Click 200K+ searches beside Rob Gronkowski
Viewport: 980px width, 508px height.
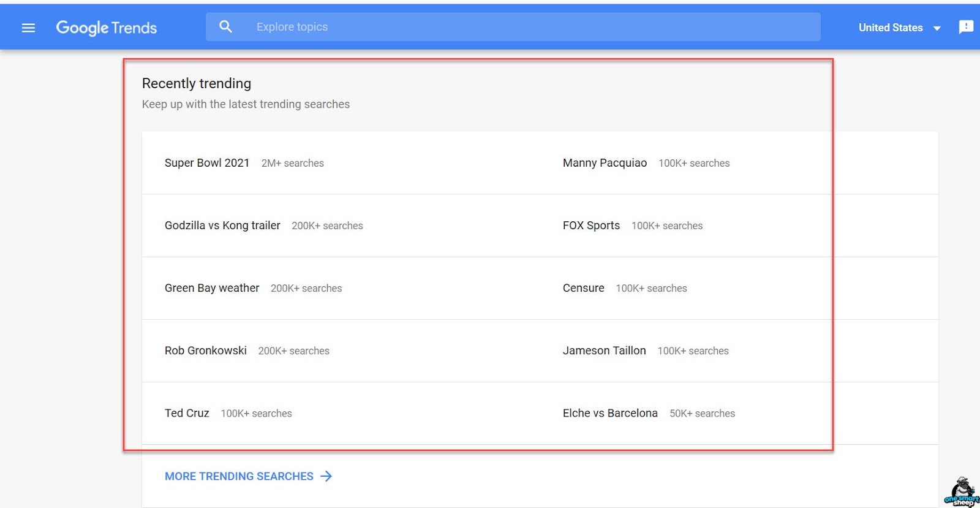point(293,351)
